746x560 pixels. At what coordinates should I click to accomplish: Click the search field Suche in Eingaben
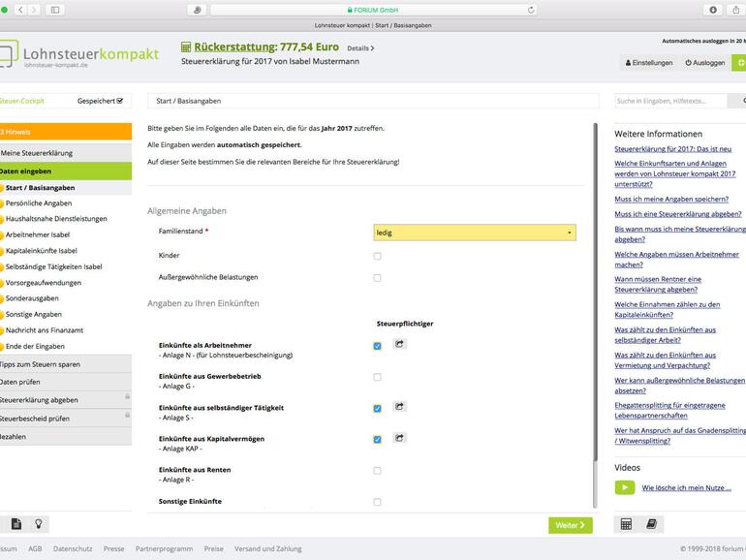point(670,101)
